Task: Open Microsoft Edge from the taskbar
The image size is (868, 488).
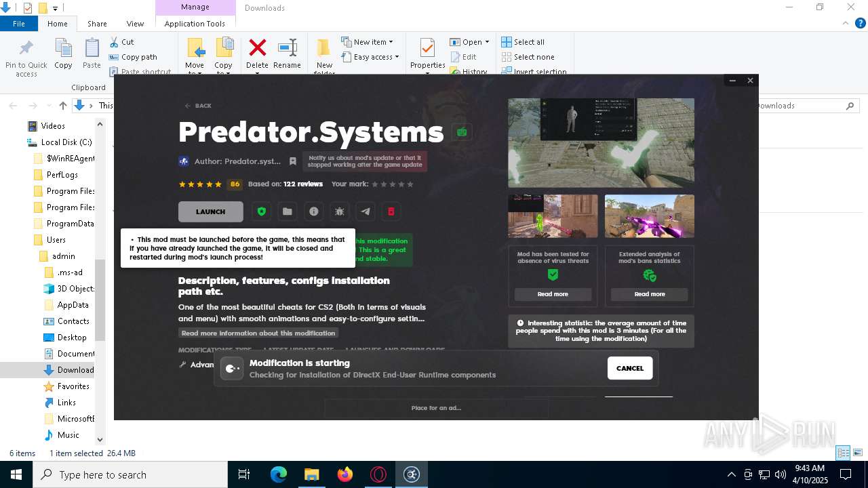Action: pyautogui.click(x=279, y=474)
